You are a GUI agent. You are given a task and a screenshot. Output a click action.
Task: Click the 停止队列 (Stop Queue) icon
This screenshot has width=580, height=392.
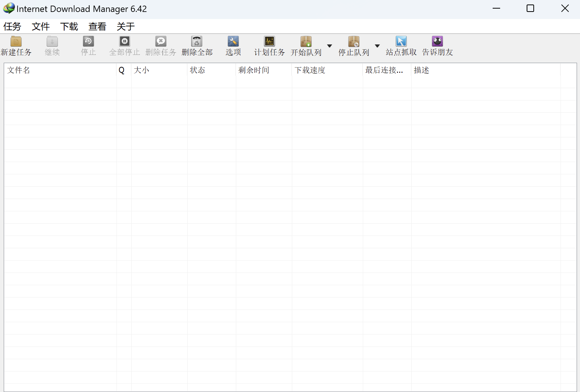(353, 41)
